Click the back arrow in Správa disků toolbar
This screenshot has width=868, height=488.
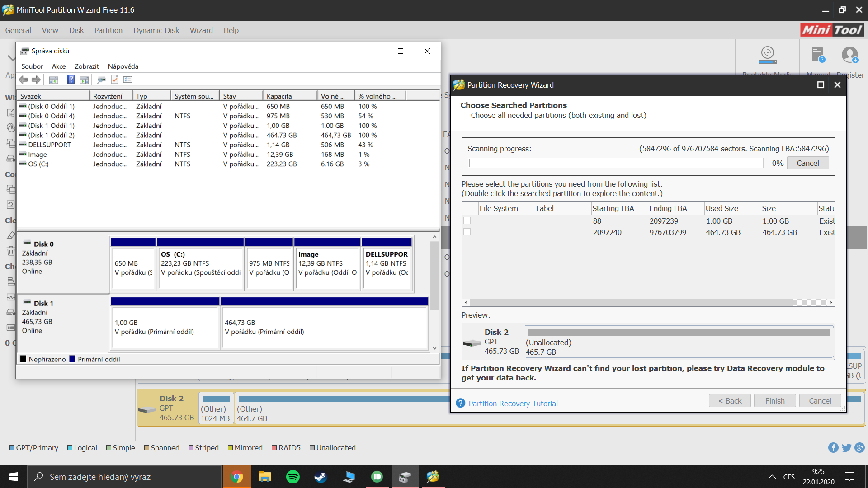point(24,80)
